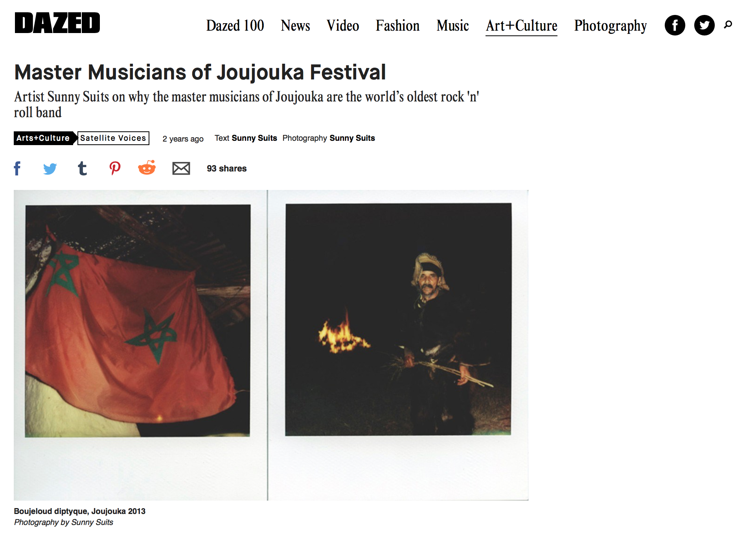Select the Art+Culture menu item
This screenshot has height=536, width=756.
tap(521, 26)
